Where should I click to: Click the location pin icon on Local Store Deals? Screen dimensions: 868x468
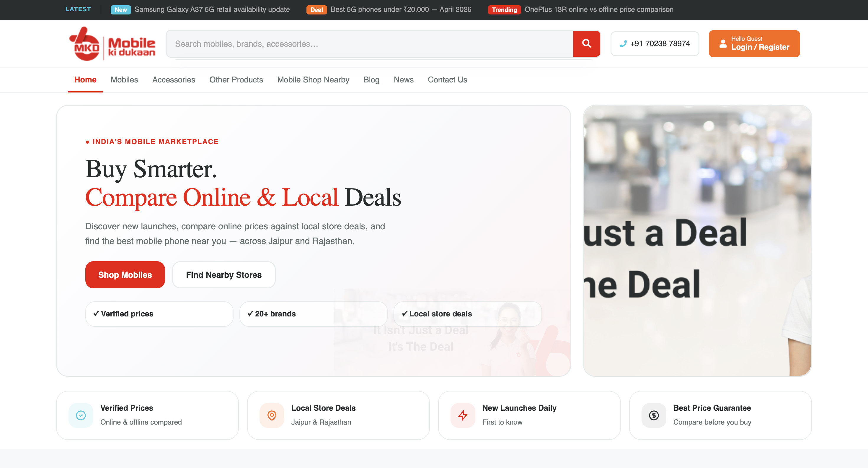tap(272, 415)
